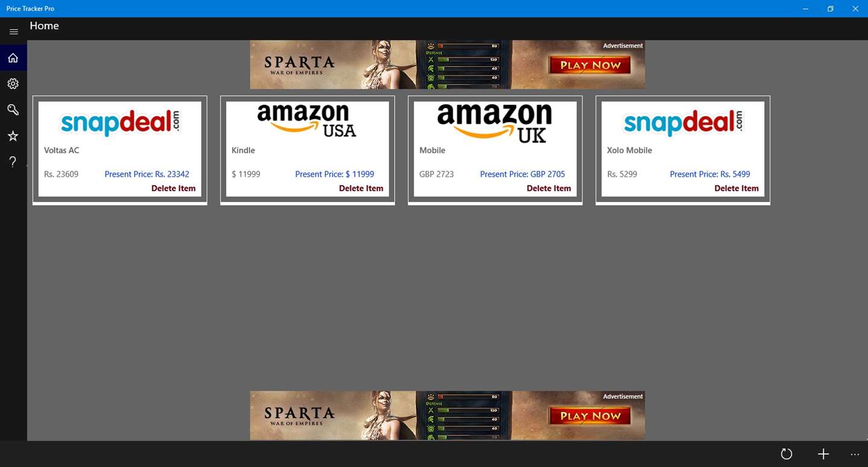Click 'Present Price: Rs. 23342' text
Viewport: 868px width, 467px height.
[x=147, y=174]
